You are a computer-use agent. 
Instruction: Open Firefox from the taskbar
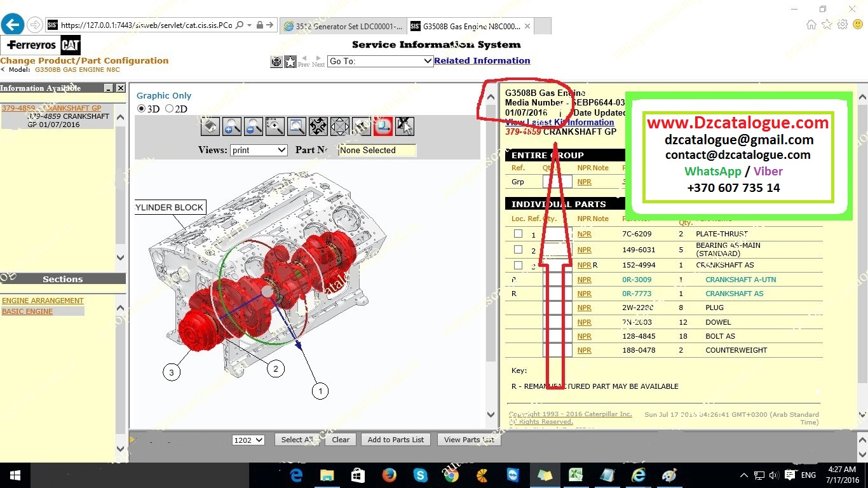pyautogui.click(x=389, y=475)
